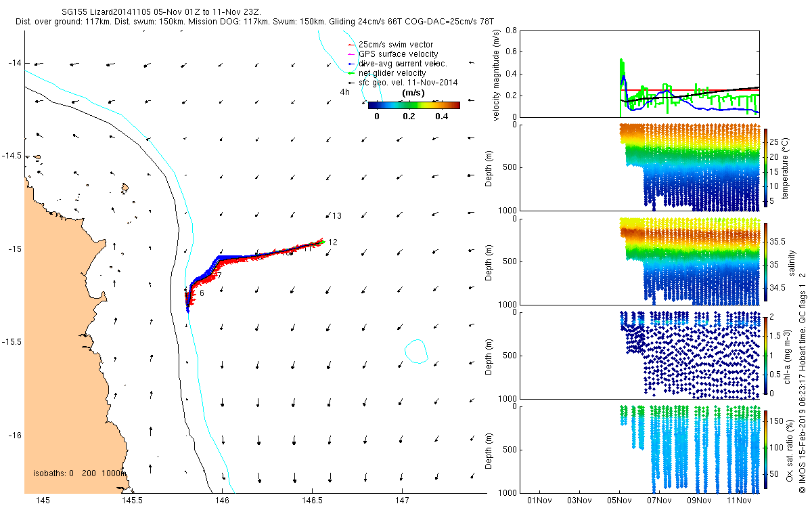Screen dimensions: 812x508
Task: Click the salinity colorbar
Action: click(766, 261)
